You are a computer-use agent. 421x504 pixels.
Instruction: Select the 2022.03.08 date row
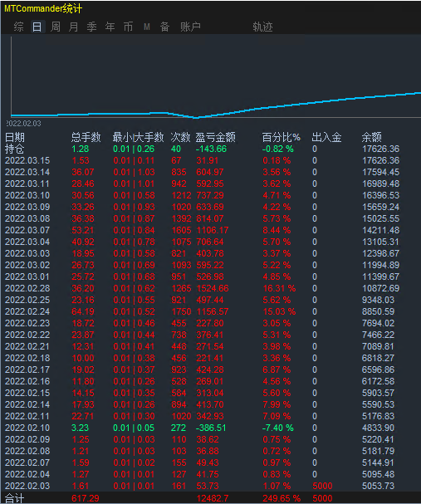tap(27, 218)
